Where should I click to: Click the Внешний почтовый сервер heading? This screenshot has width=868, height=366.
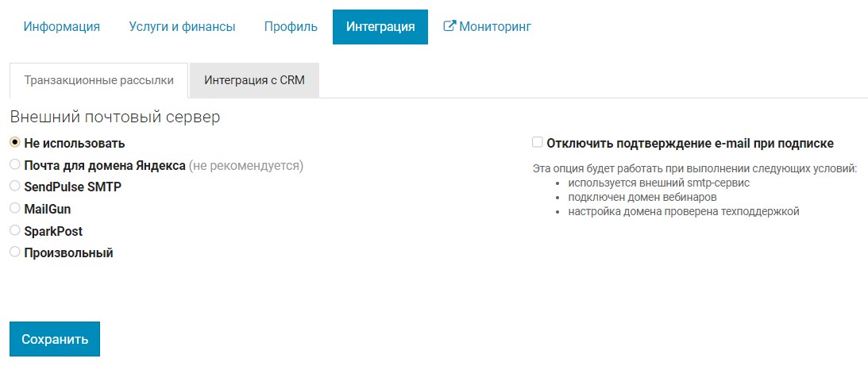[x=114, y=117]
